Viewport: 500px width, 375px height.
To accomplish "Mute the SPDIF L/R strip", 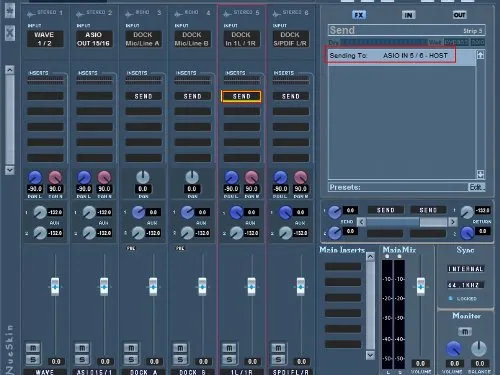I will (278, 348).
